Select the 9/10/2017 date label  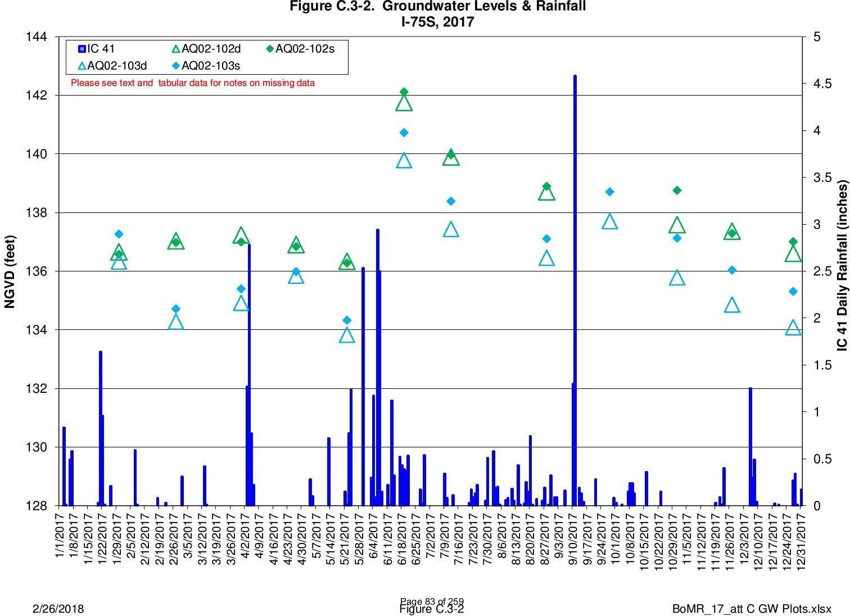coord(573,536)
